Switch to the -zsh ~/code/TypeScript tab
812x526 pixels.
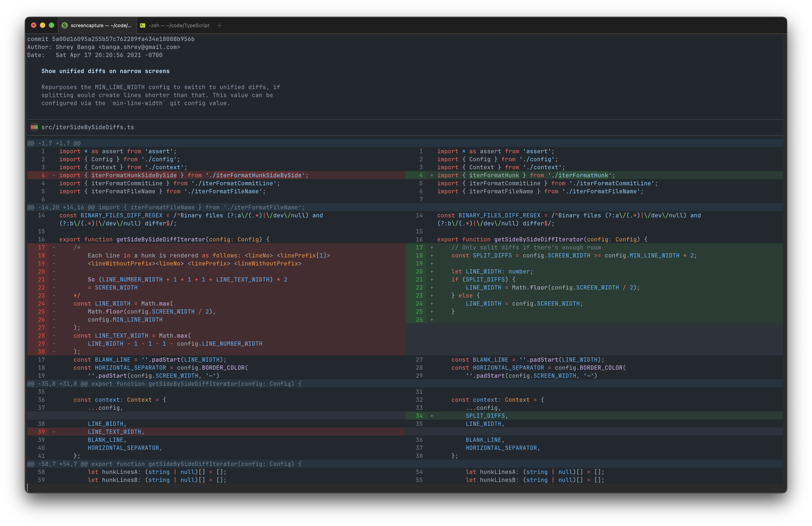pos(179,26)
